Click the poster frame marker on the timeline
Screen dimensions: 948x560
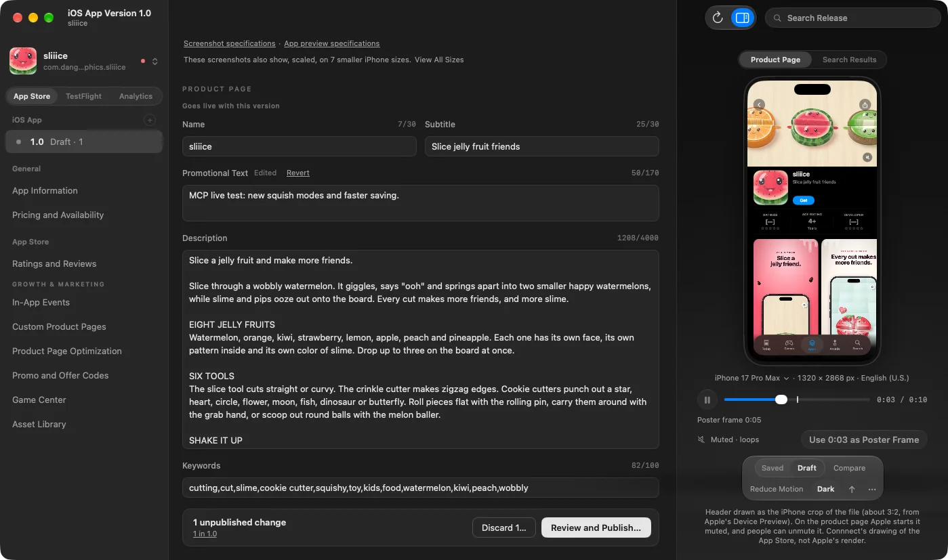tap(798, 400)
